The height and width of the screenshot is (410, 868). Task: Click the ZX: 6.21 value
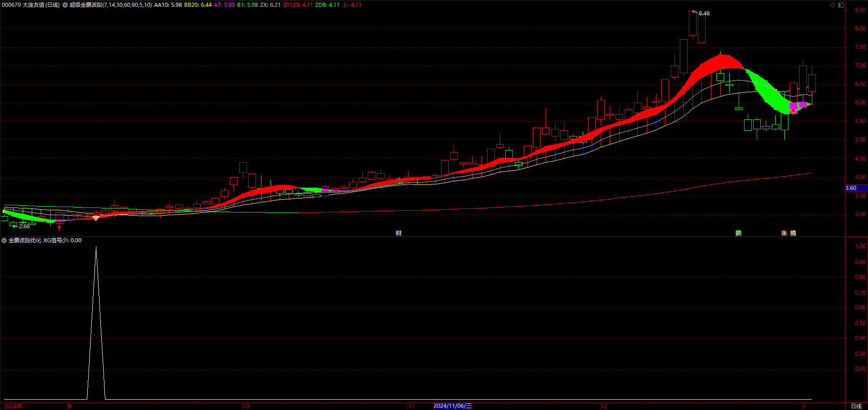(x=270, y=5)
